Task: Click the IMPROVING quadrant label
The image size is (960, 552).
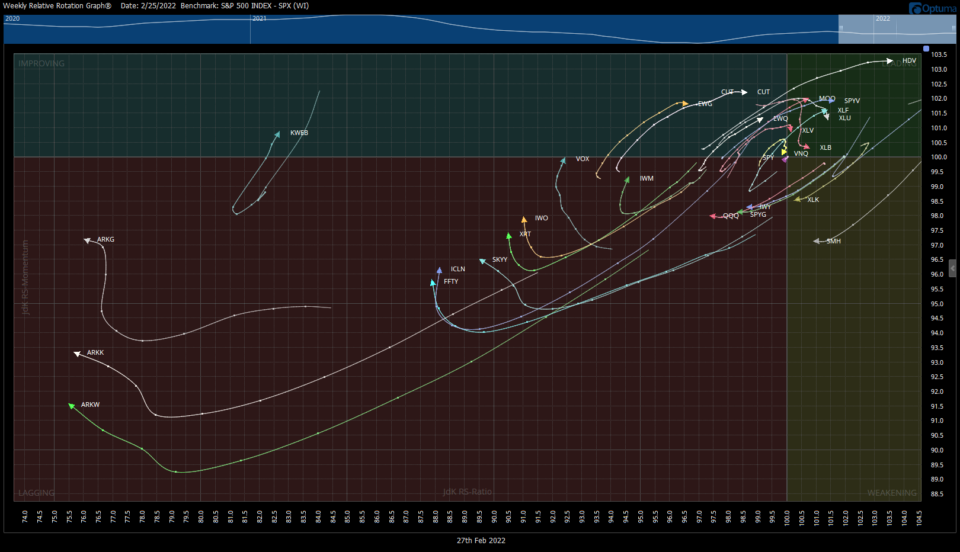Action: (x=41, y=64)
